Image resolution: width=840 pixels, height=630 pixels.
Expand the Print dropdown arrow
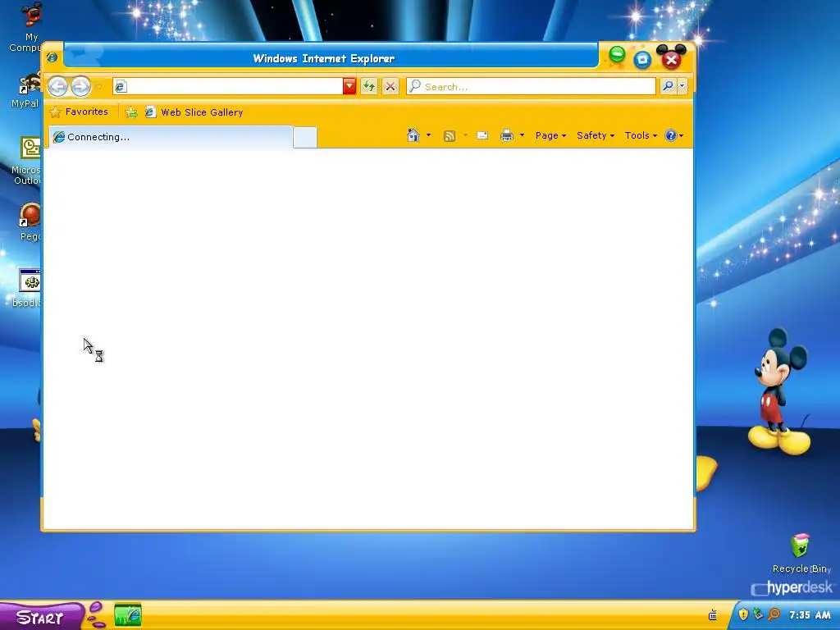point(522,135)
